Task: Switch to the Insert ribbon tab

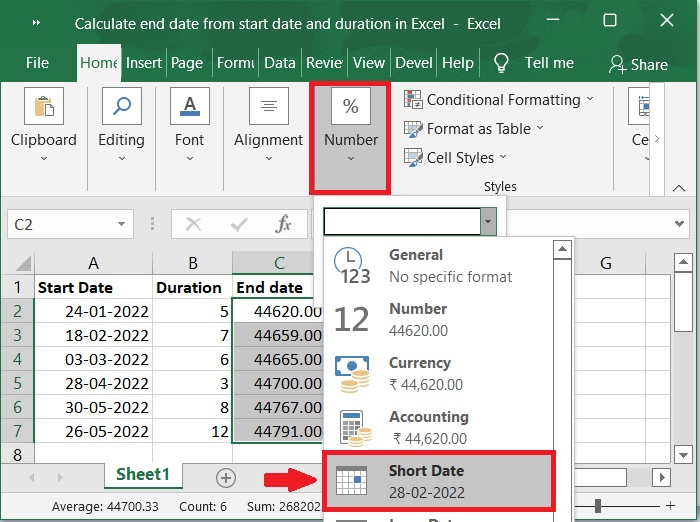Action: (144, 62)
